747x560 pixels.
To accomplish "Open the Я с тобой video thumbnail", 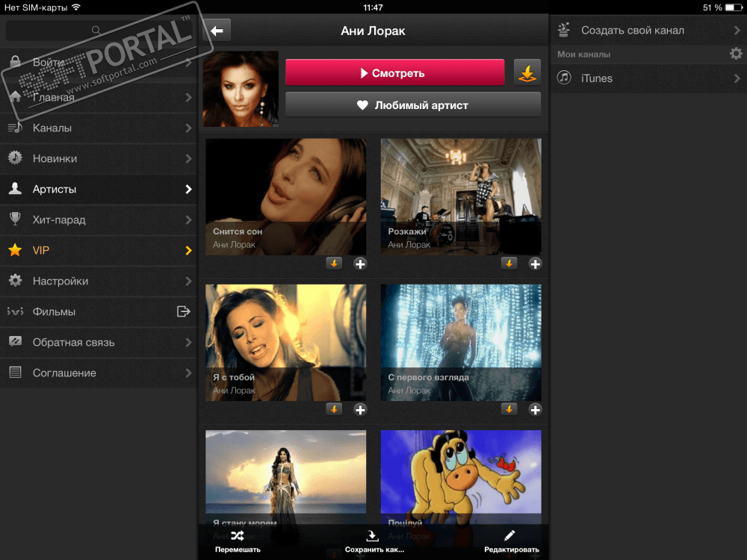I will click(286, 343).
